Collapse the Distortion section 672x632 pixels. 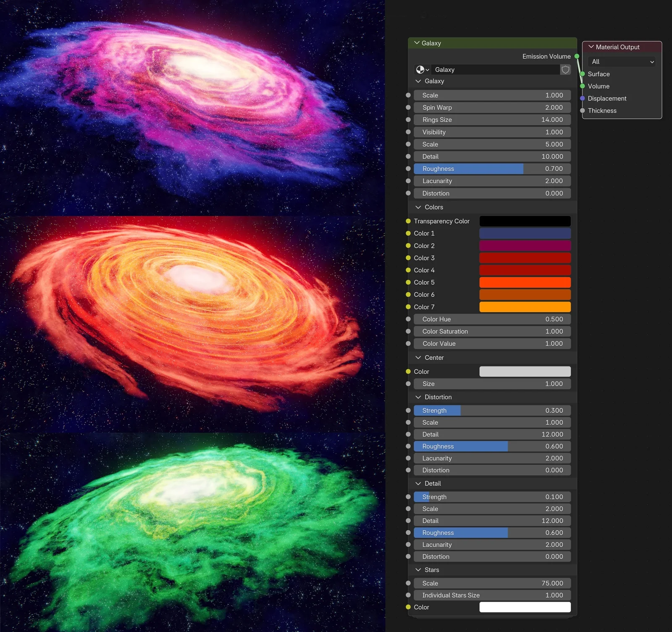[418, 397]
